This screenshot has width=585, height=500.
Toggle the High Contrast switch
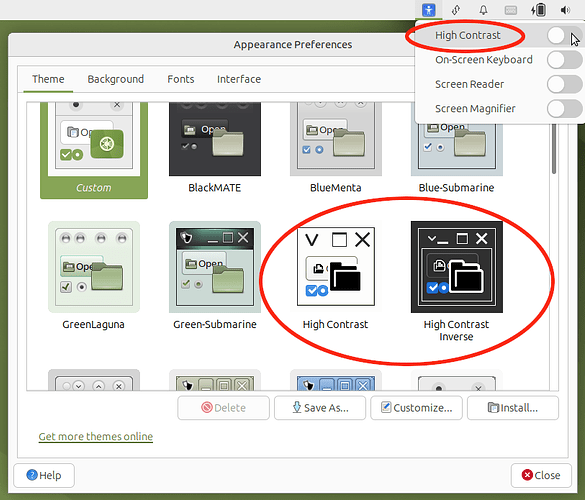(564, 36)
